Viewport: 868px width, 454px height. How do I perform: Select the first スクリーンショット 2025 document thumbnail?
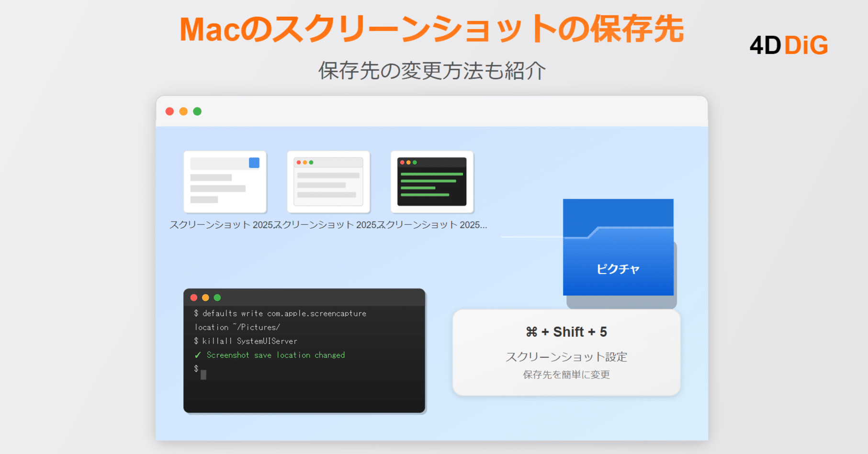225,182
